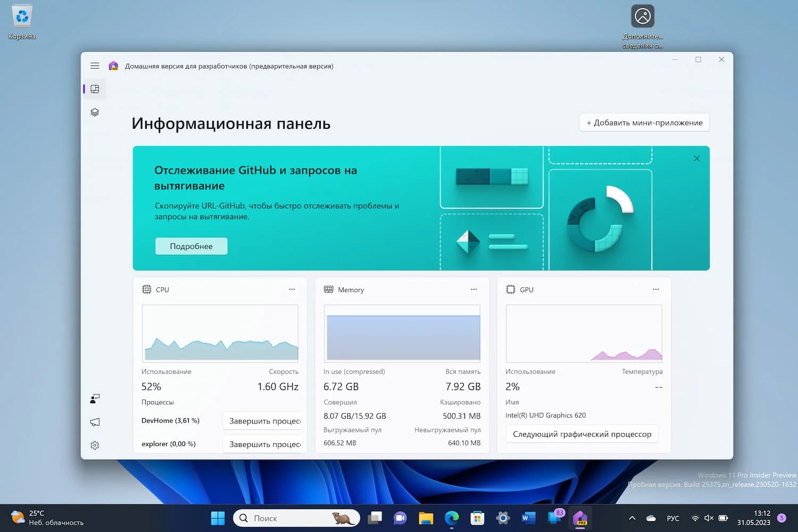Viewport: 798px width, 532px height.
Task: End the DevHome process
Action: coord(264,421)
